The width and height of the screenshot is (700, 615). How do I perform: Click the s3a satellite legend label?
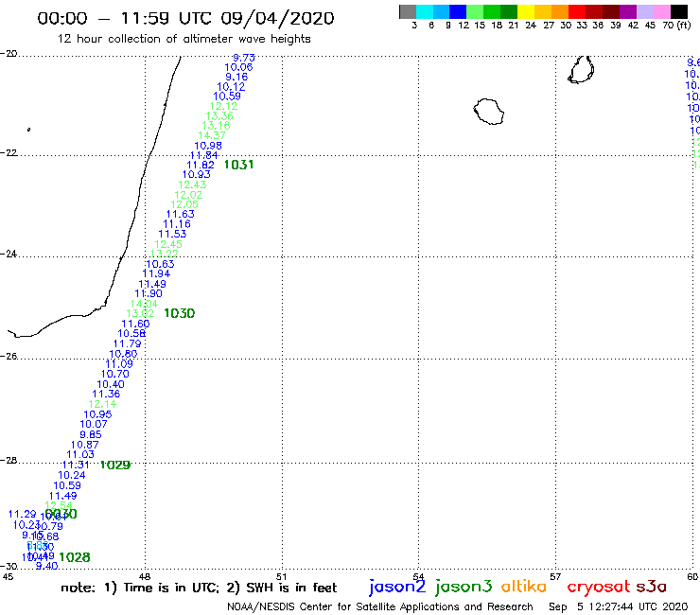click(652, 587)
